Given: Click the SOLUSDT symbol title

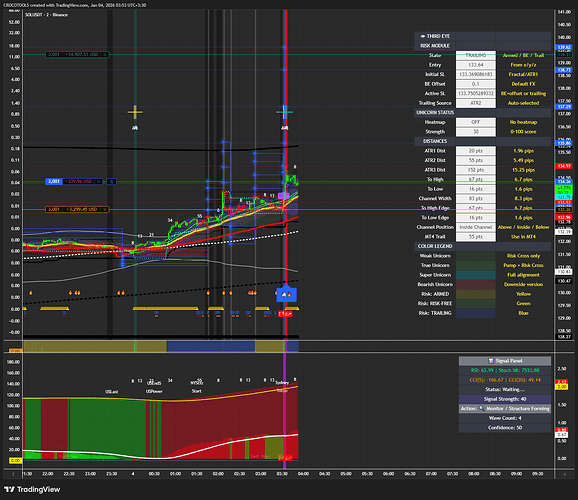Looking at the screenshot, I should 46,15.
